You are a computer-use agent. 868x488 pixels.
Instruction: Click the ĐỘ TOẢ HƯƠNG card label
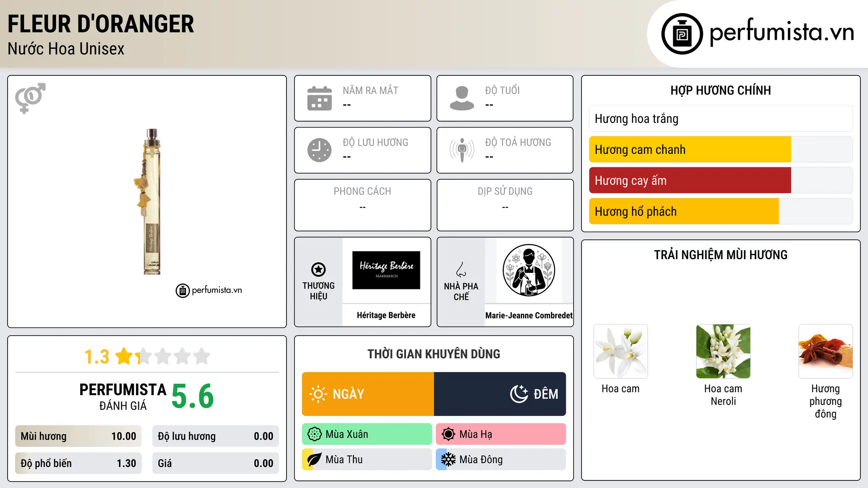click(x=518, y=142)
